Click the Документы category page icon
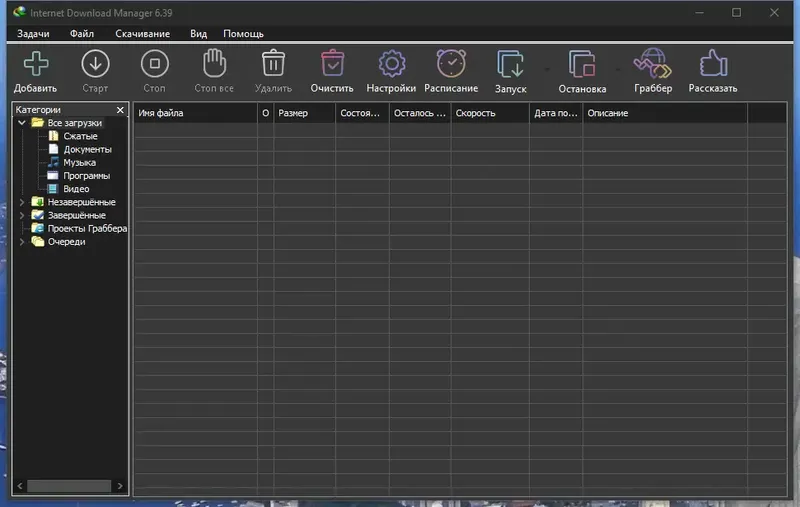800x507 pixels. 53,149
